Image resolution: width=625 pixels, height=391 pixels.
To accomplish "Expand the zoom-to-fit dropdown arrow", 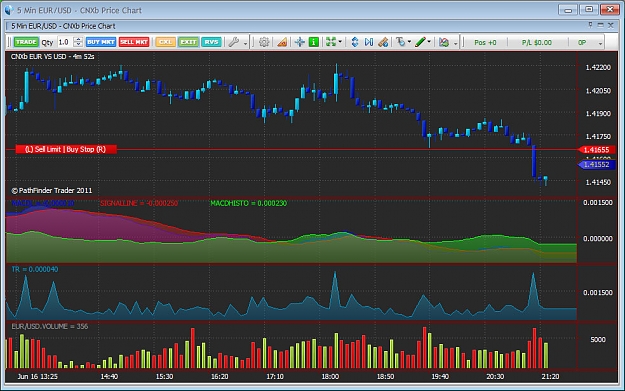I will [x=340, y=41].
